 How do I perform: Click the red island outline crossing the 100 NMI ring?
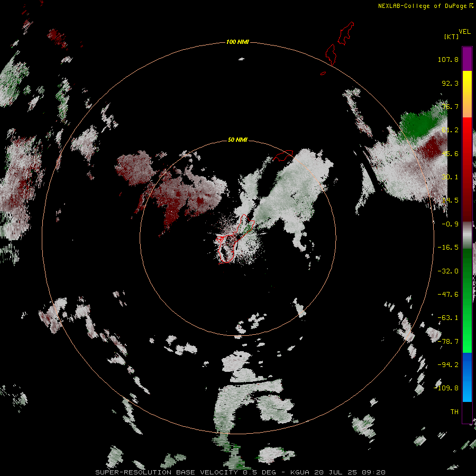(x=331, y=54)
